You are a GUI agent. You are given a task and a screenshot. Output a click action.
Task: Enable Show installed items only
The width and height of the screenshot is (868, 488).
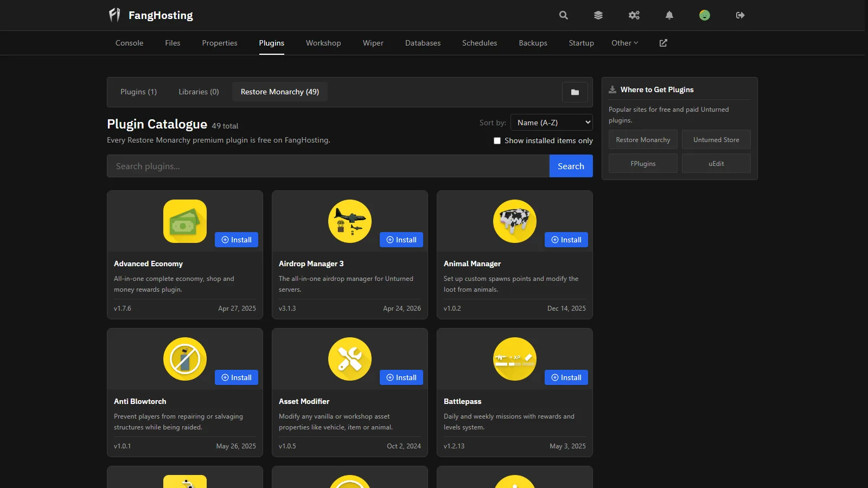(497, 140)
